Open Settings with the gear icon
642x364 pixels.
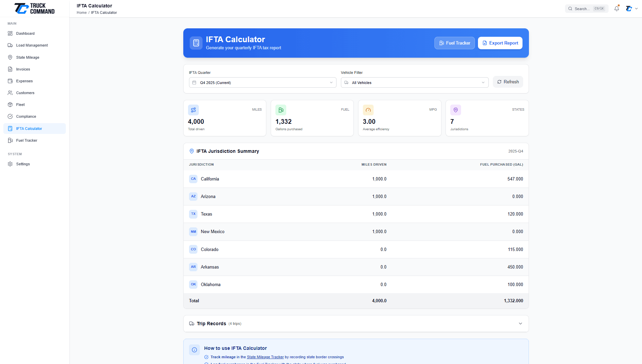point(10,164)
